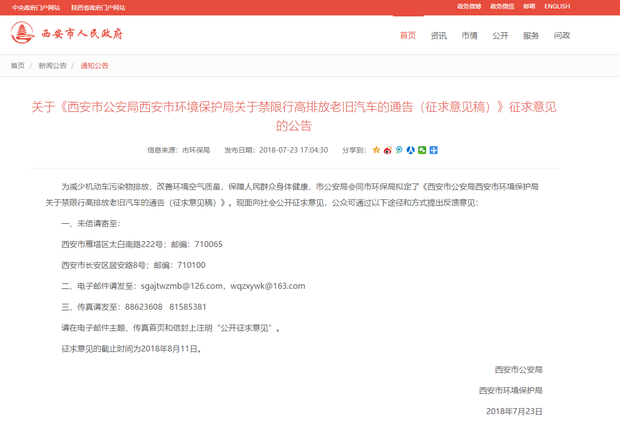Open 通知公告 breadcrumb link
Screen dimensions: 620x426
tap(94, 66)
